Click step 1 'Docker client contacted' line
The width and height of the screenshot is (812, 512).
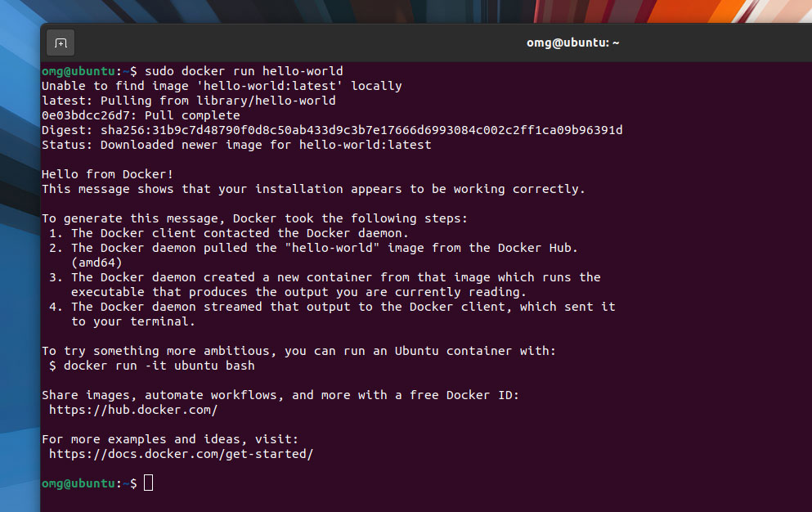pyautogui.click(x=229, y=233)
